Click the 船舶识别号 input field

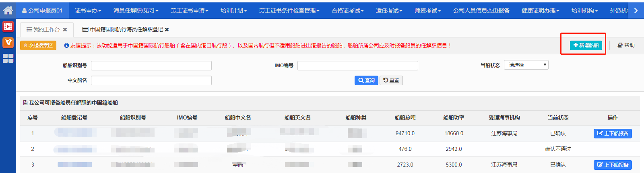[151, 66]
